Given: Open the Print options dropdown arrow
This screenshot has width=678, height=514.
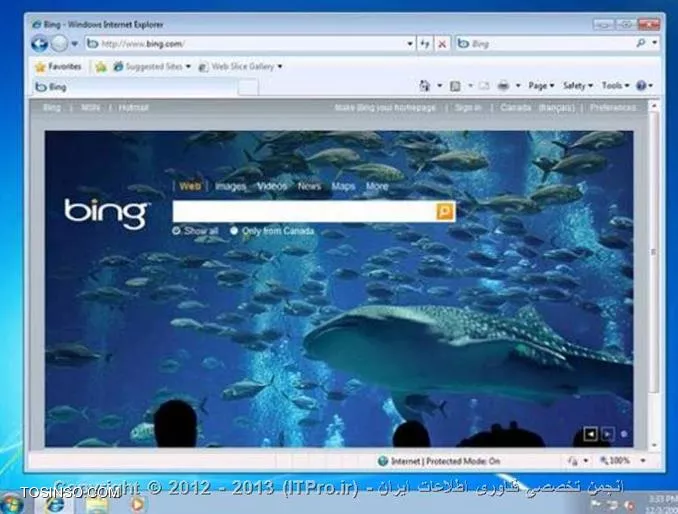Looking at the screenshot, I should pyautogui.click(x=518, y=86).
